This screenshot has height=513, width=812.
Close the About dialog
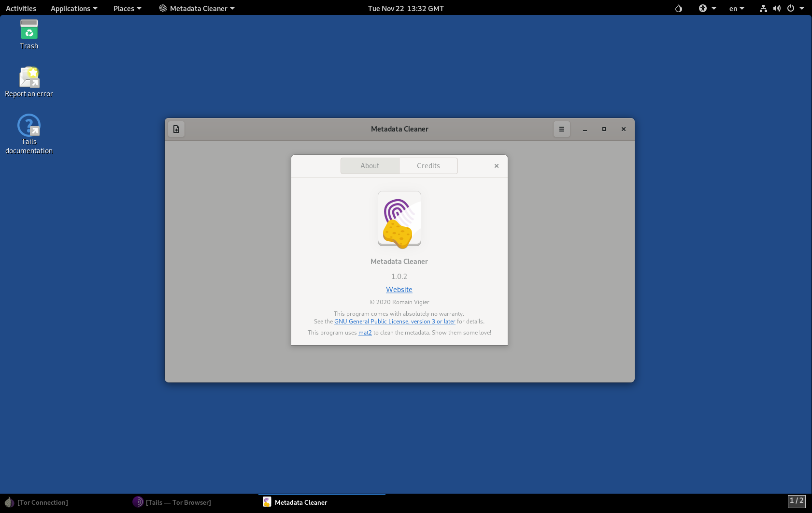(497, 166)
